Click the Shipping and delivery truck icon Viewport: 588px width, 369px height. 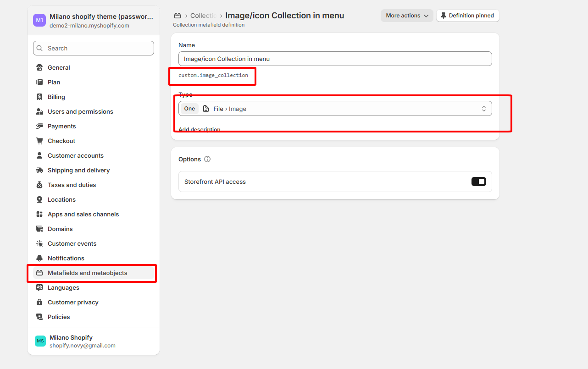pyautogui.click(x=39, y=170)
